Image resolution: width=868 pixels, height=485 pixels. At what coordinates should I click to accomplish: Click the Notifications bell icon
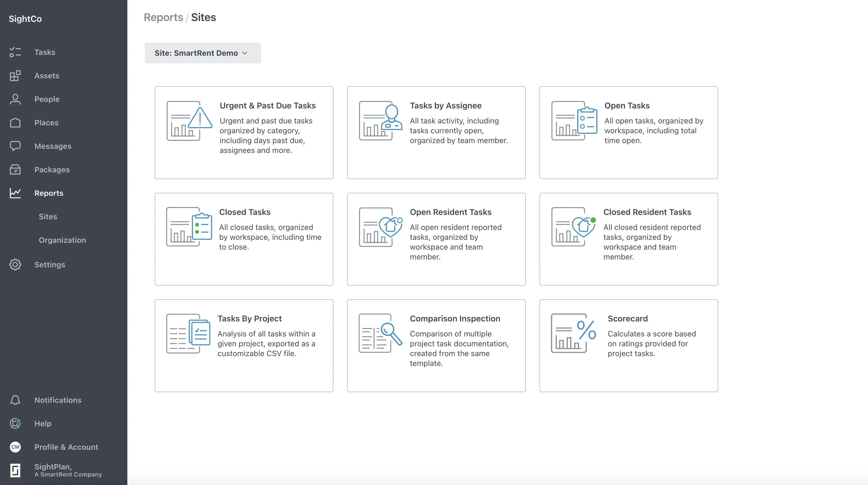click(x=15, y=400)
